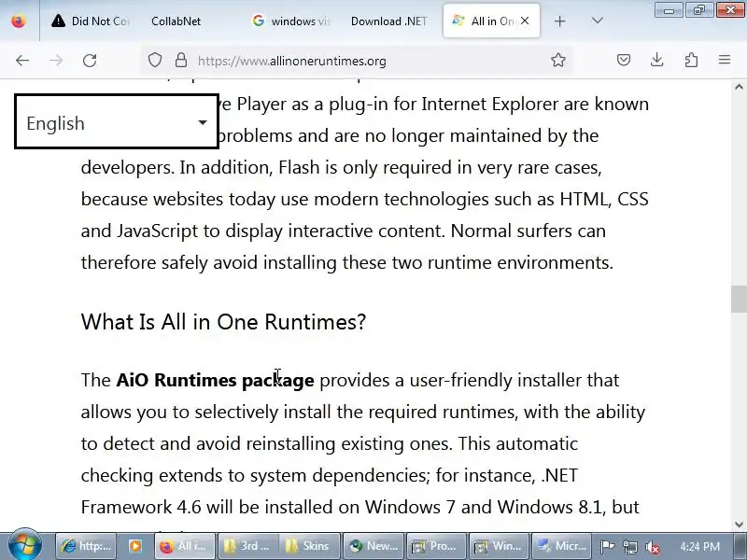The width and height of the screenshot is (747, 560).
Task: Open tracking protection shield icon
Action: [x=155, y=60]
